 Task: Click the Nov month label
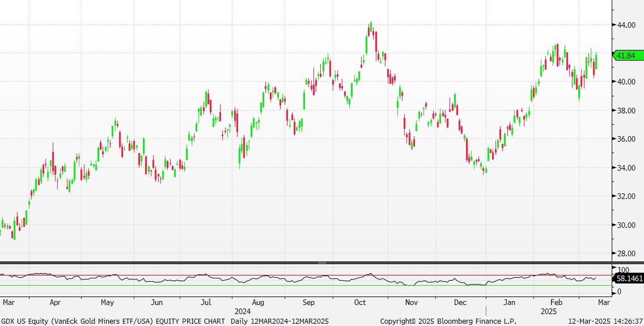(411, 302)
